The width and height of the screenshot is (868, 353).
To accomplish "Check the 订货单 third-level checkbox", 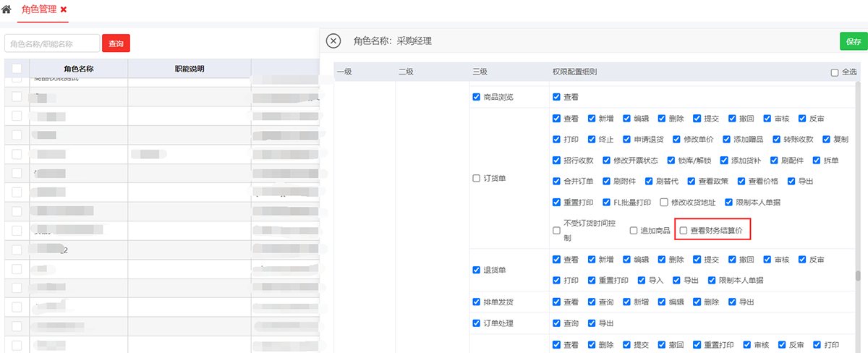I will 476,179.
